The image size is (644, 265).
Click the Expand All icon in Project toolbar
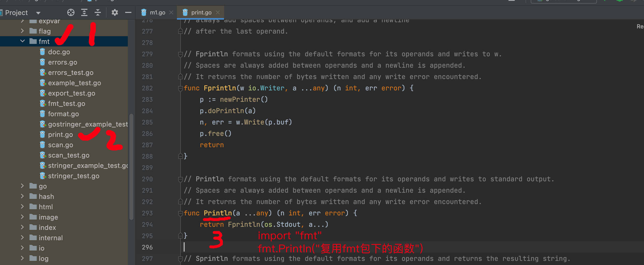tap(84, 12)
